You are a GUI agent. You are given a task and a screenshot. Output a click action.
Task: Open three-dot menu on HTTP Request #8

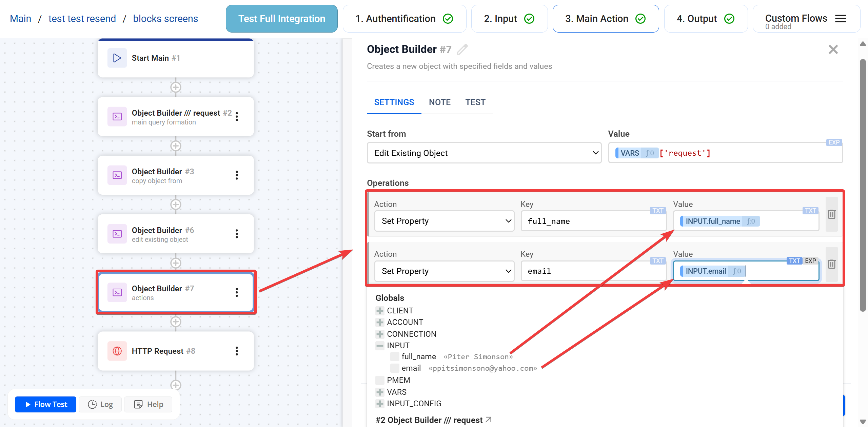(237, 351)
